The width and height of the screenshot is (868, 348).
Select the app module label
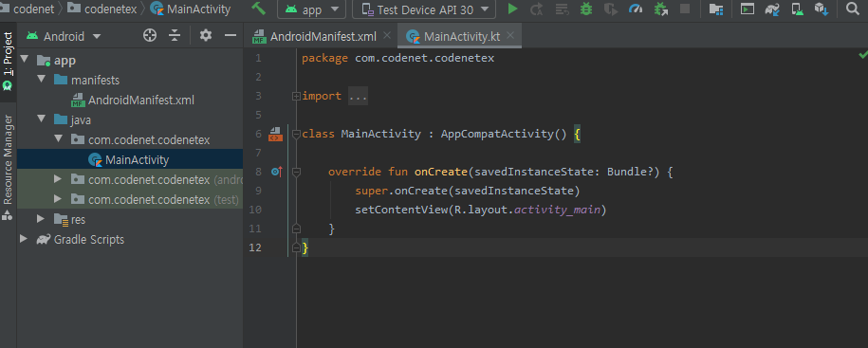[65, 61]
